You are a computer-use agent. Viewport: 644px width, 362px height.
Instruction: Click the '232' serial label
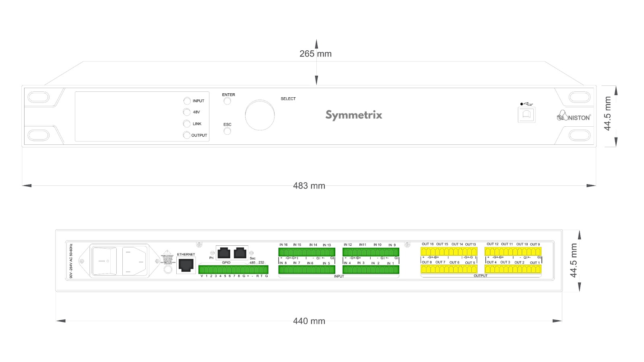[261, 263]
